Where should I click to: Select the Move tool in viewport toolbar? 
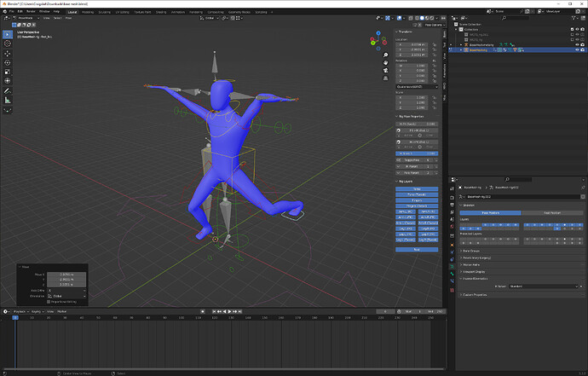(8, 54)
